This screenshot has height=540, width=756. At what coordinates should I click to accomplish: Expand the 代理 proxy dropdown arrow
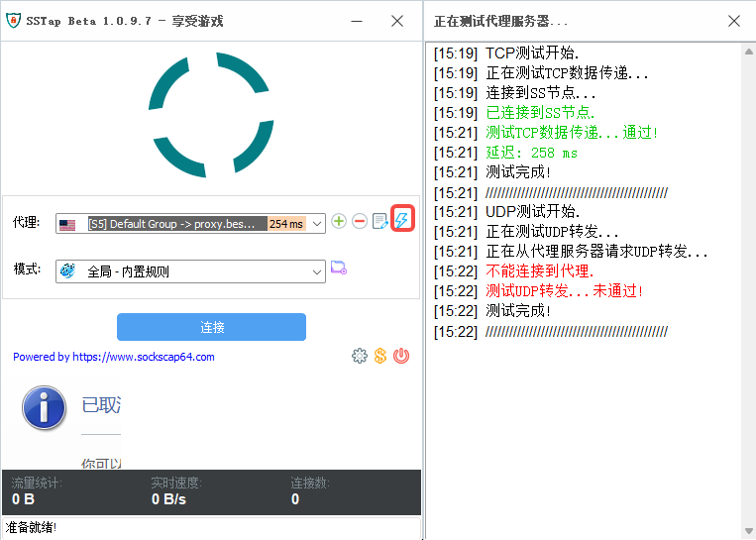pos(317,224)
